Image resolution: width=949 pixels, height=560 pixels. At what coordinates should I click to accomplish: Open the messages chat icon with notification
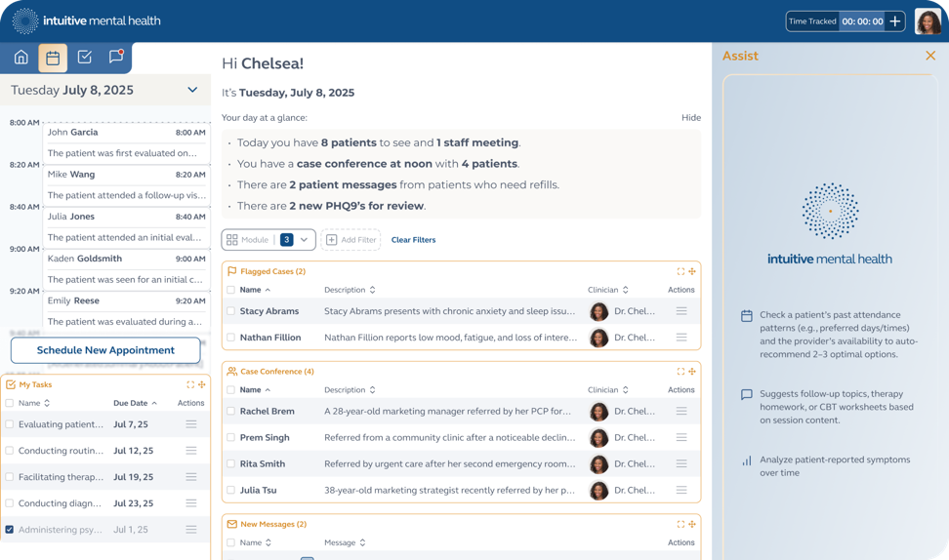[x=115, y=58]
